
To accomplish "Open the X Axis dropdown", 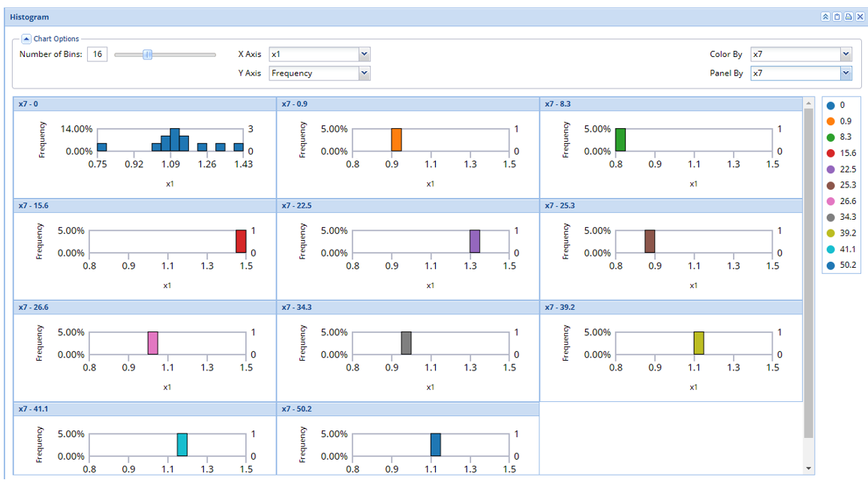I will [x=365, y=54].
